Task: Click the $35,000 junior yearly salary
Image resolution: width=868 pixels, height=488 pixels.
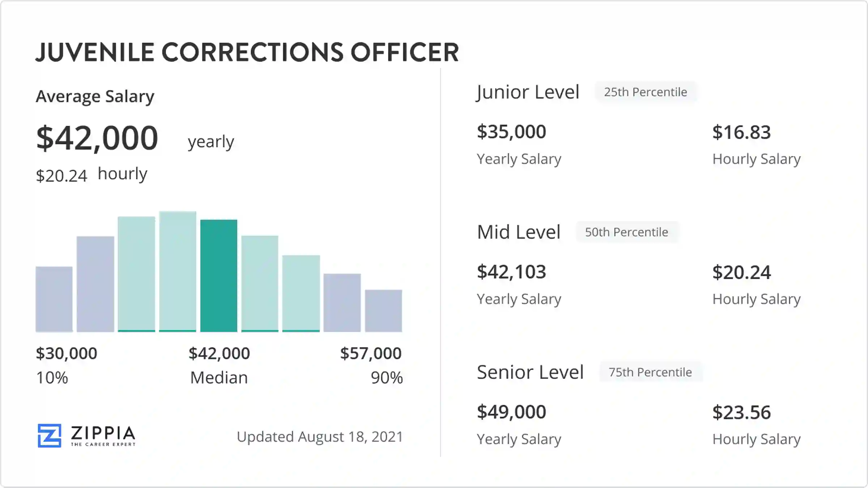Action: point(511,132)
